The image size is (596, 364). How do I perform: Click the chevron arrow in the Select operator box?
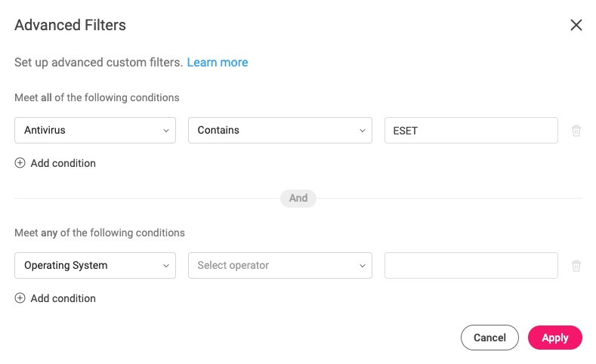[363, 266]
